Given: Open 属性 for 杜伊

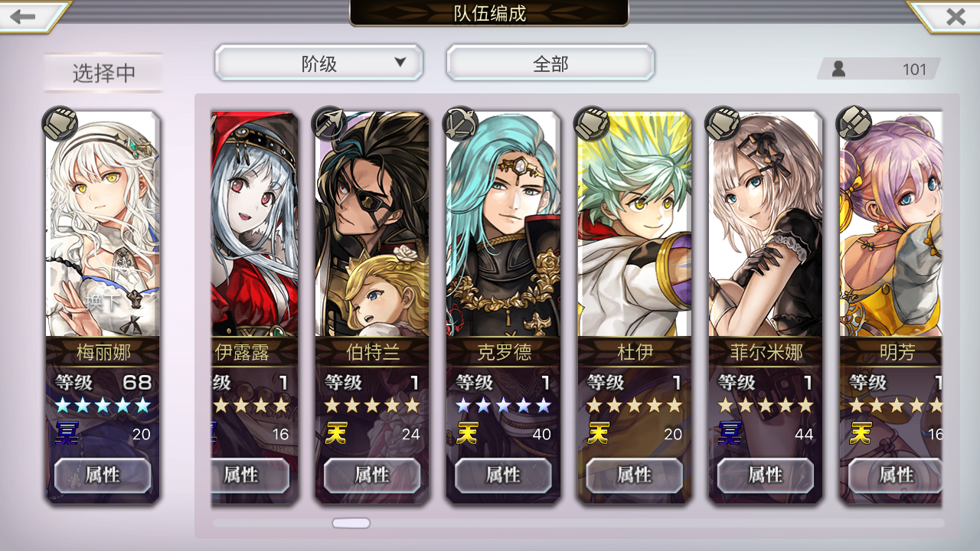Looking at the screenshot, I should pos(634,475).
